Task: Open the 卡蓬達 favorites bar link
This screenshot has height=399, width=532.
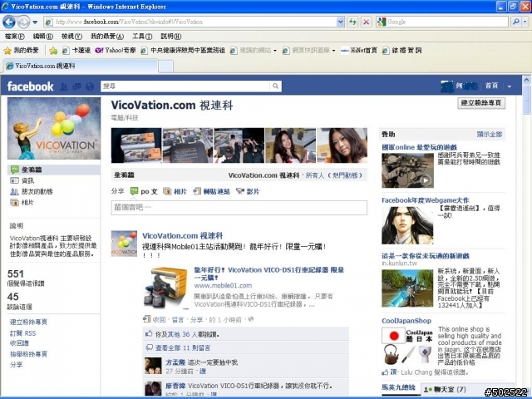Action: tap(76, 51)
